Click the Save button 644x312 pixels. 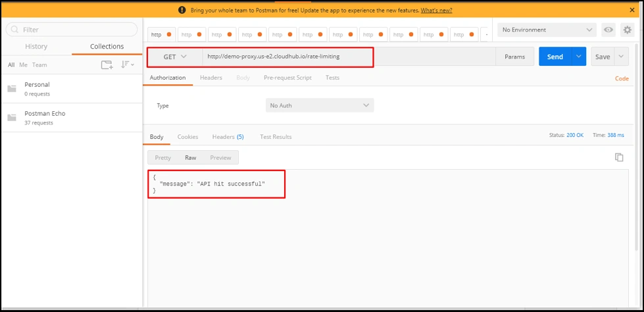click(x=603, y=57)
